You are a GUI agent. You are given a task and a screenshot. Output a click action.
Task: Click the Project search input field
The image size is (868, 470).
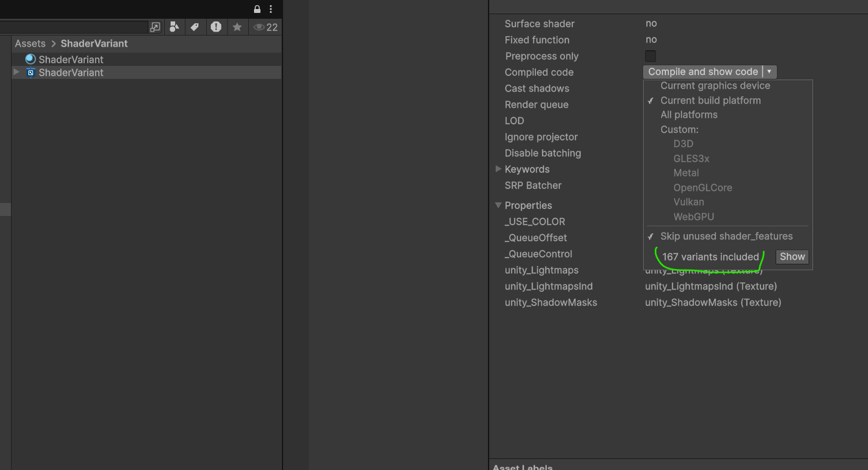(x=74, y=27)
